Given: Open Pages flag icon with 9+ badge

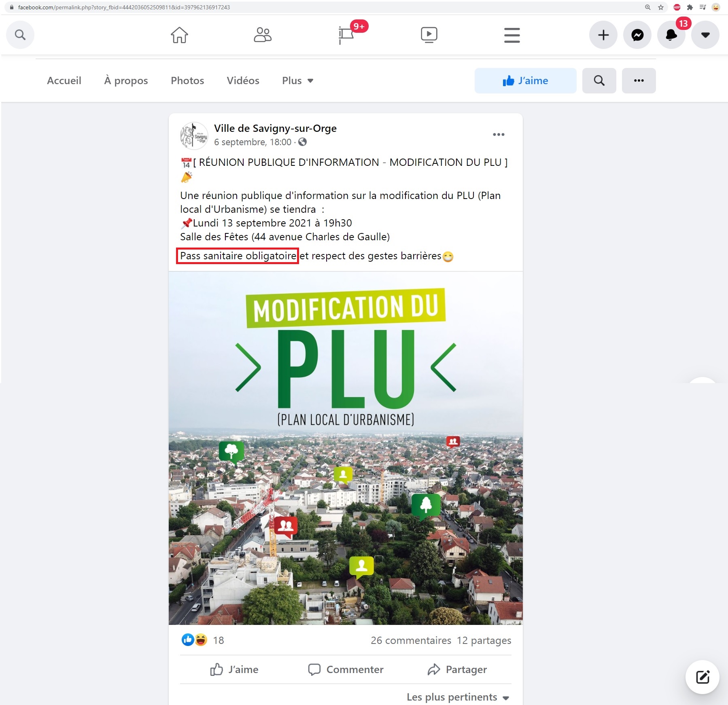Looking at the screenshot, I should 346,35.
